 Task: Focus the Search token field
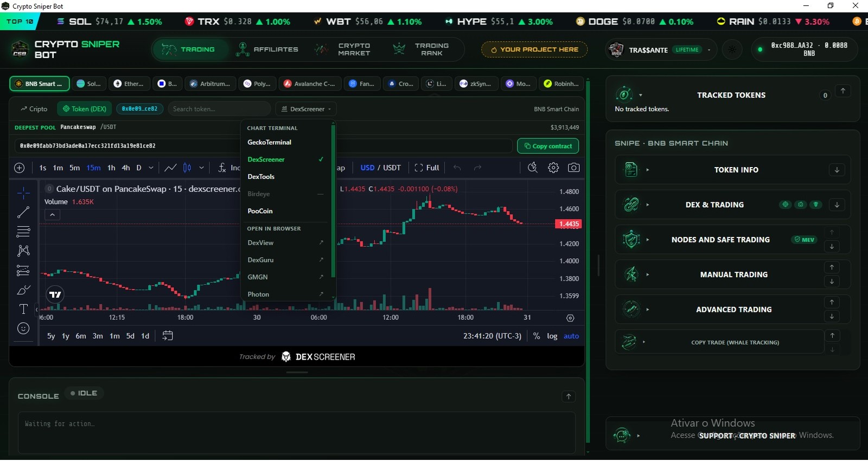tap(219, 109)
